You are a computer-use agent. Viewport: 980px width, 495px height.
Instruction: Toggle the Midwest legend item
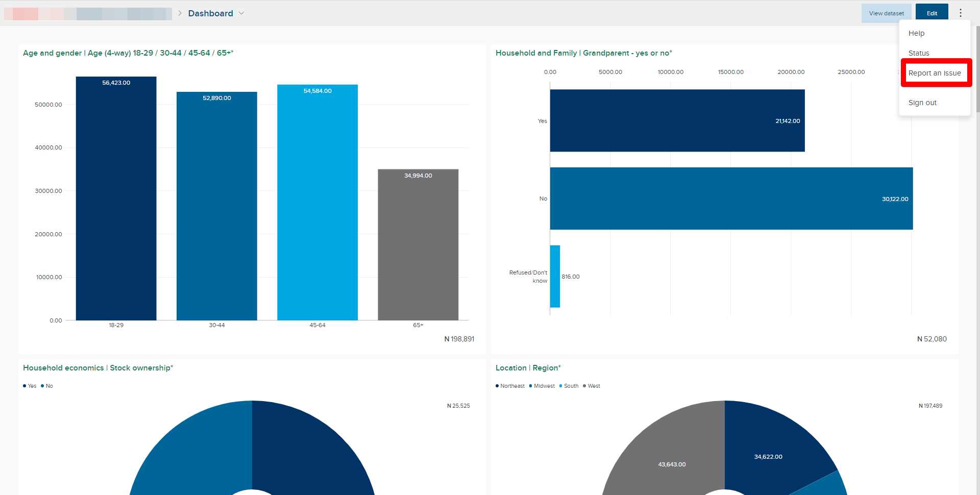(542, 386)
